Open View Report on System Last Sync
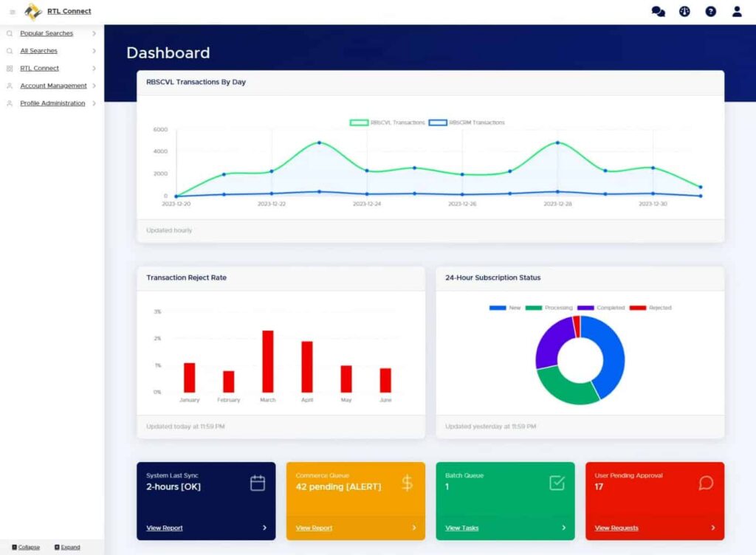 (x=165, y=528)
